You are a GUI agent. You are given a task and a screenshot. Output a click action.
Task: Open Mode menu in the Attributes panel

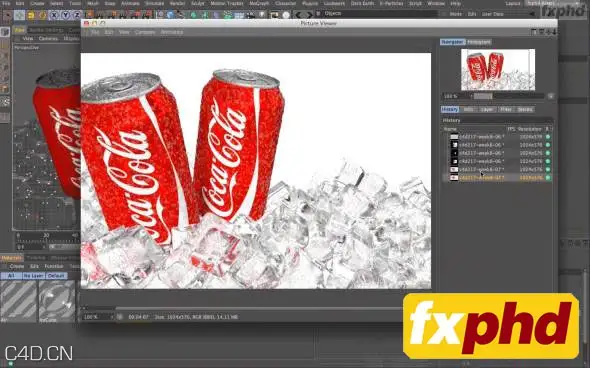pyautogui.click(x=456, y=14)
